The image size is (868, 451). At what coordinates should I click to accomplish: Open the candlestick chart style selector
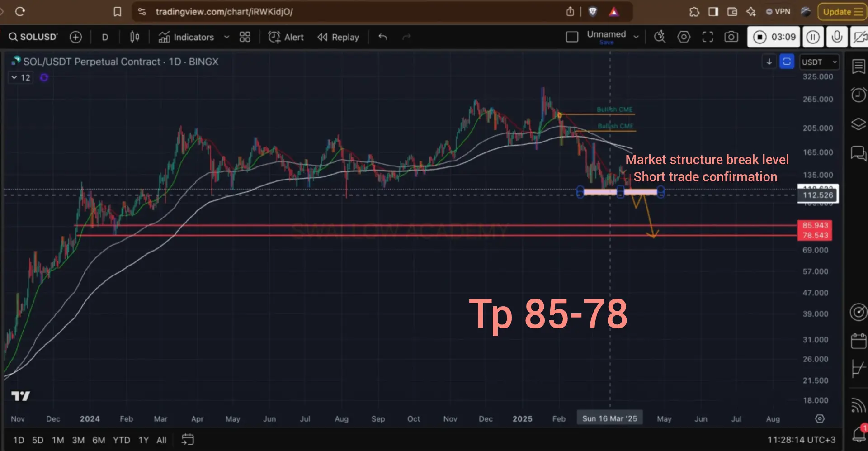pos(134,37)
